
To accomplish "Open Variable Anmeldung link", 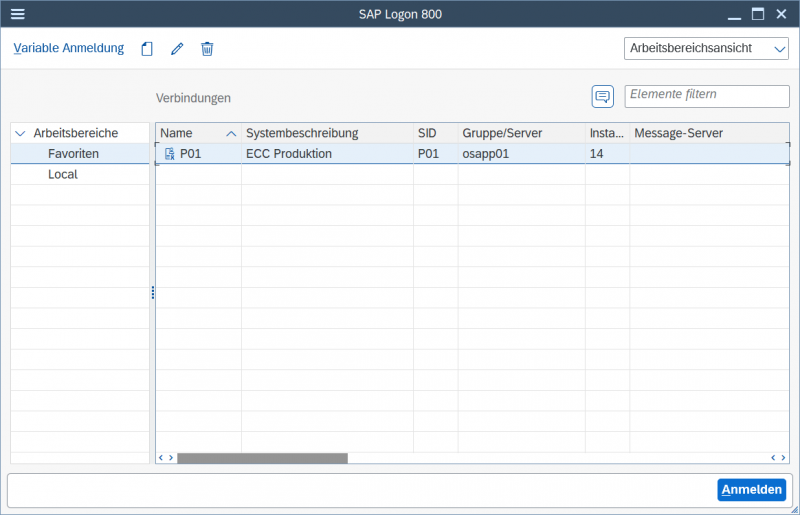I will (68, 48).
